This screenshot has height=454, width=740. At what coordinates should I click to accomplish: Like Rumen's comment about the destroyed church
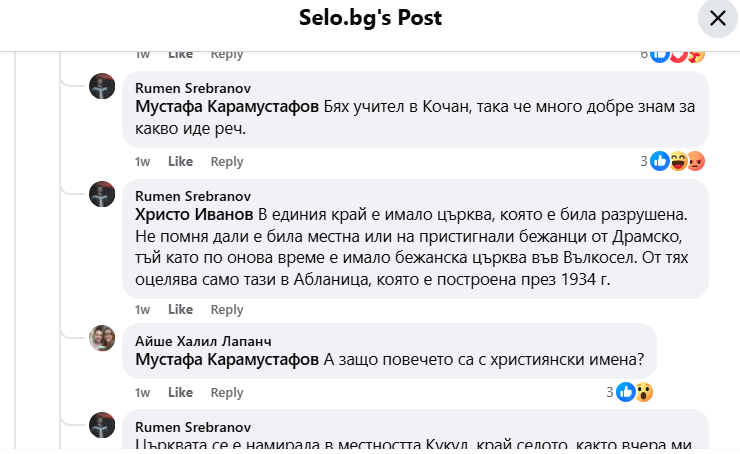[180, 309]
